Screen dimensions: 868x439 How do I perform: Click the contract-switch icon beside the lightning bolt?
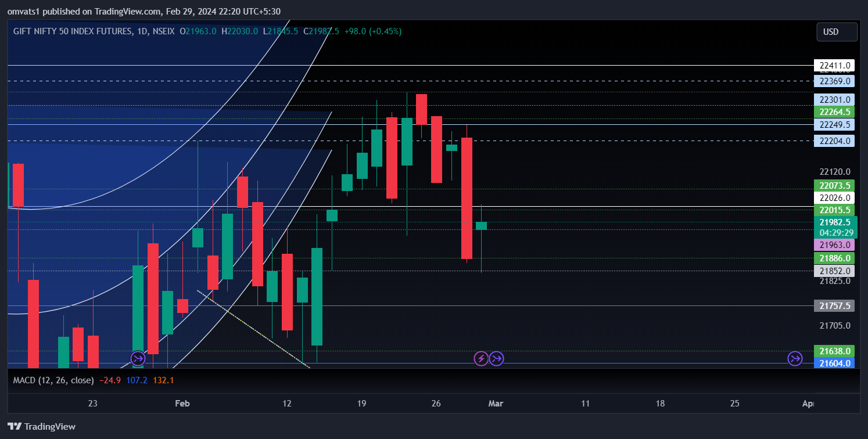[496, 359]
